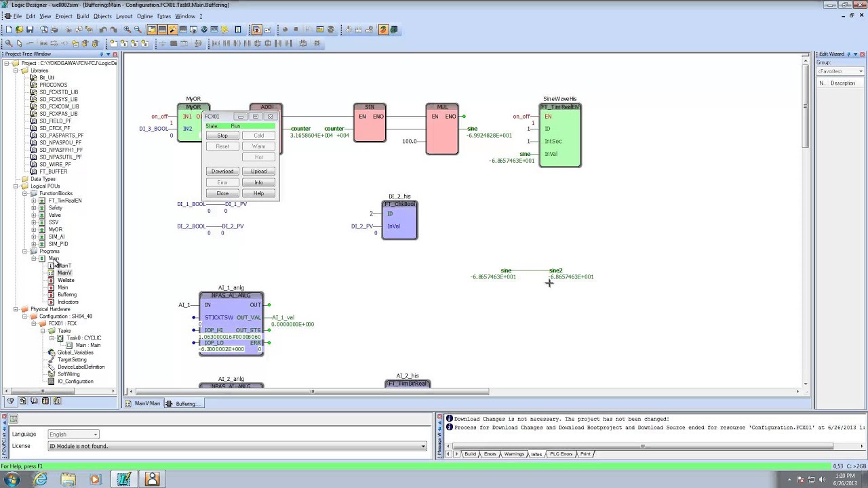The width and height of the screenshot is (868, 488).
Task: Click the Save toolbar icon
Action: coord(30,29)
